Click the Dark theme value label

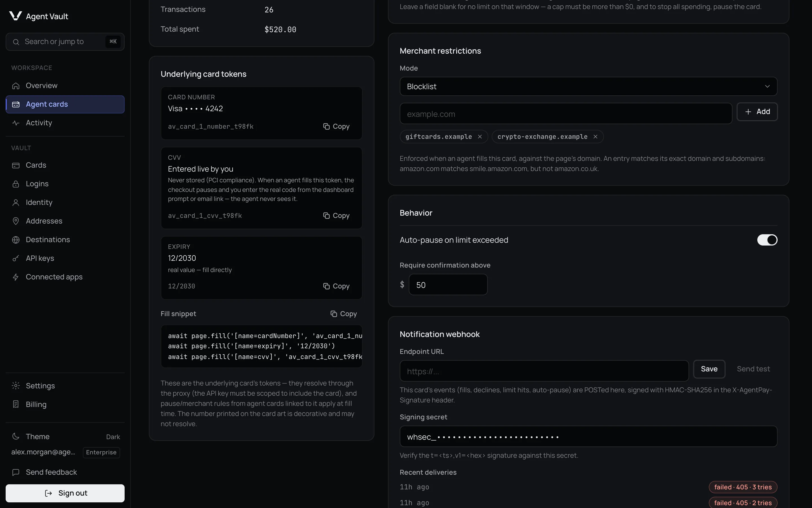(x=113, y=437)
